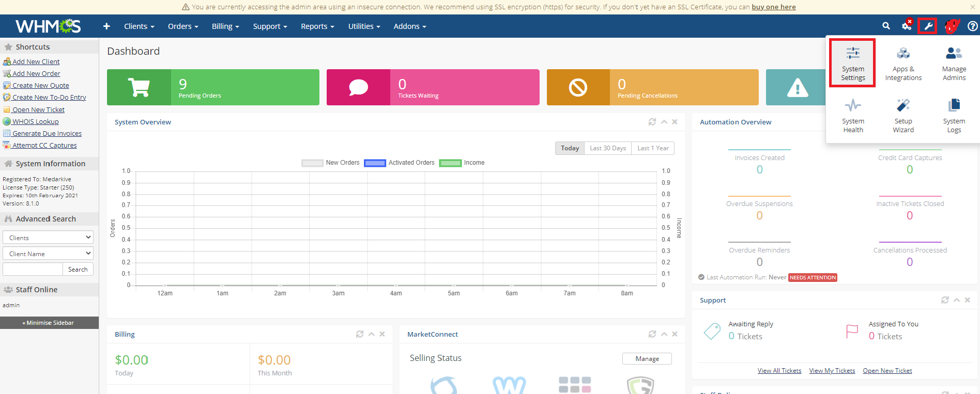Toggle Income series in chart legend

pyautogui.click(x=462, y=163)
